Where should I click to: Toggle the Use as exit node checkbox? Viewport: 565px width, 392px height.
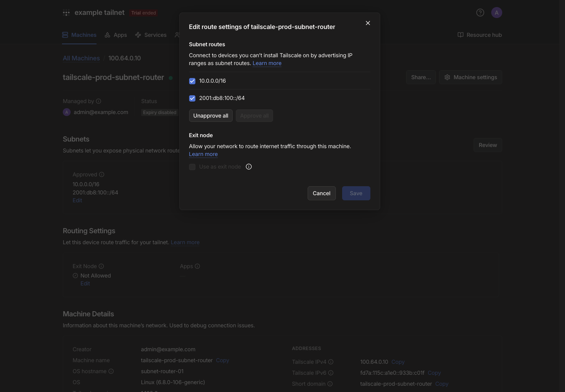coord(192,167)
